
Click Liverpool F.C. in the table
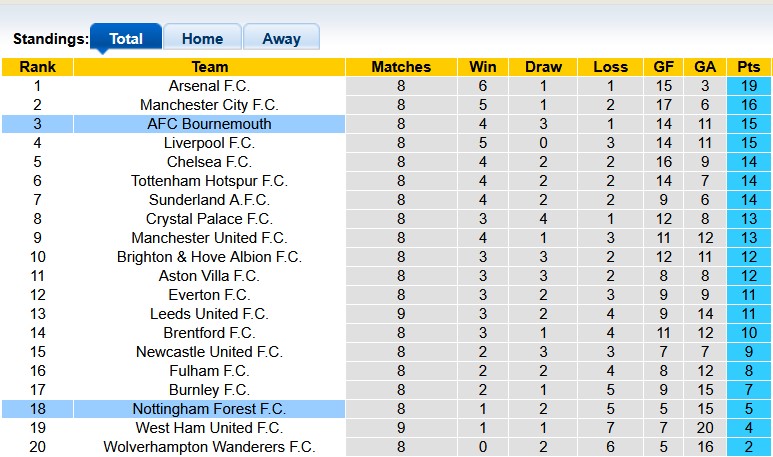[x=209, y=143]
